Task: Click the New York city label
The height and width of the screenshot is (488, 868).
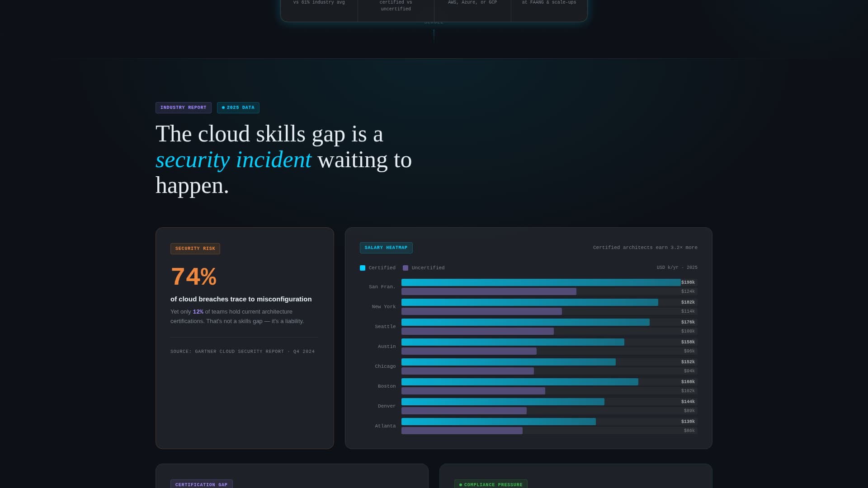Action: 383,307
